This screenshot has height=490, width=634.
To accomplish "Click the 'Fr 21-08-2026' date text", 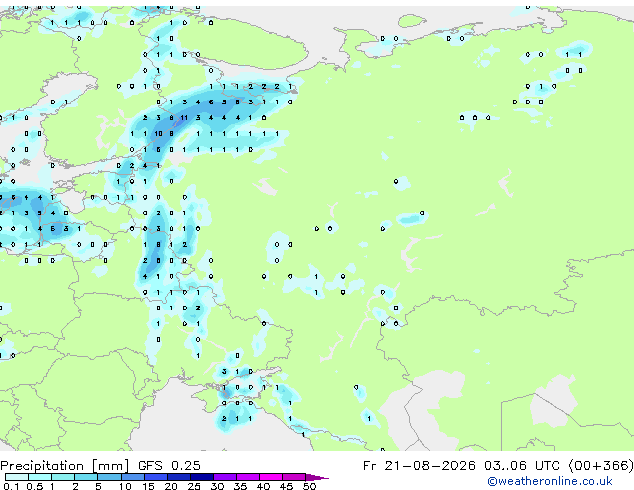I will point(419,466).
